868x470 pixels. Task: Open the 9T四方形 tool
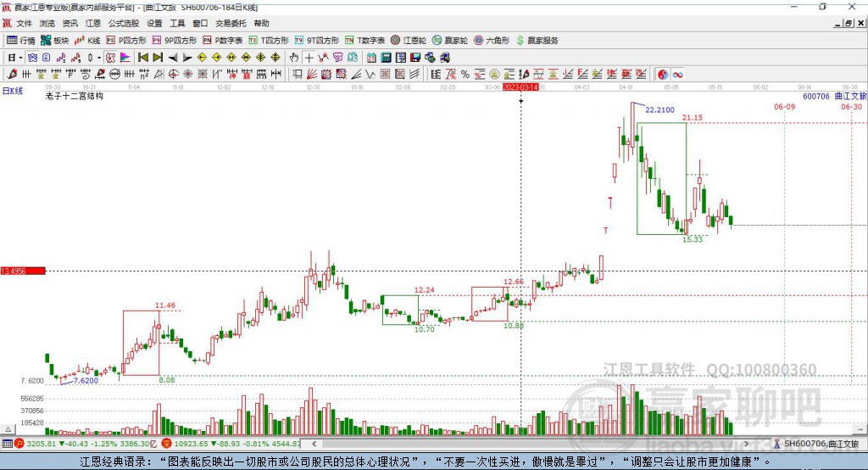(x=317, y=41)
